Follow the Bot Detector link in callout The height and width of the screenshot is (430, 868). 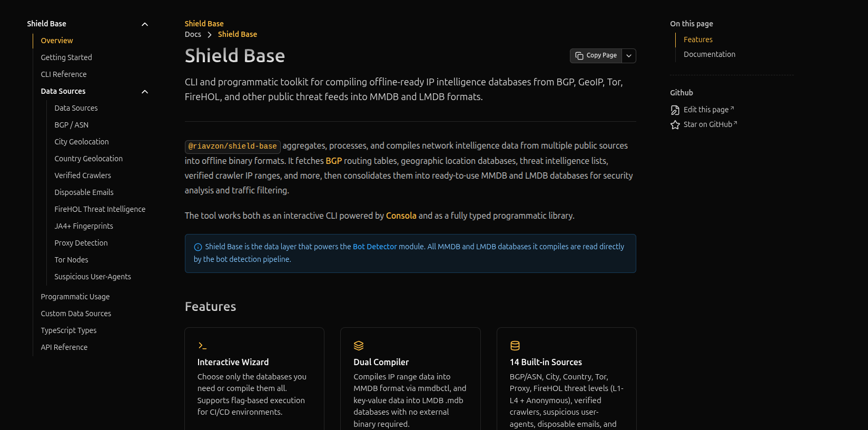click(x=374, y=247)
